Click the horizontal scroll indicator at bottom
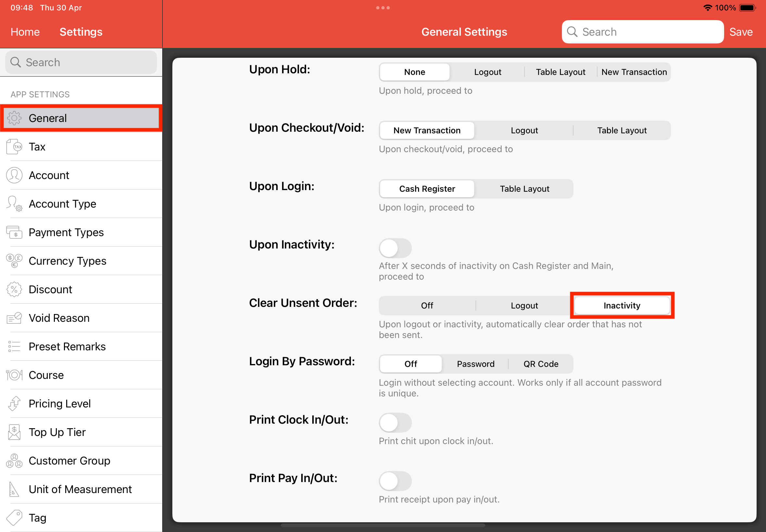The height and width of the screenshot is (532, 766). pos(383,525)
